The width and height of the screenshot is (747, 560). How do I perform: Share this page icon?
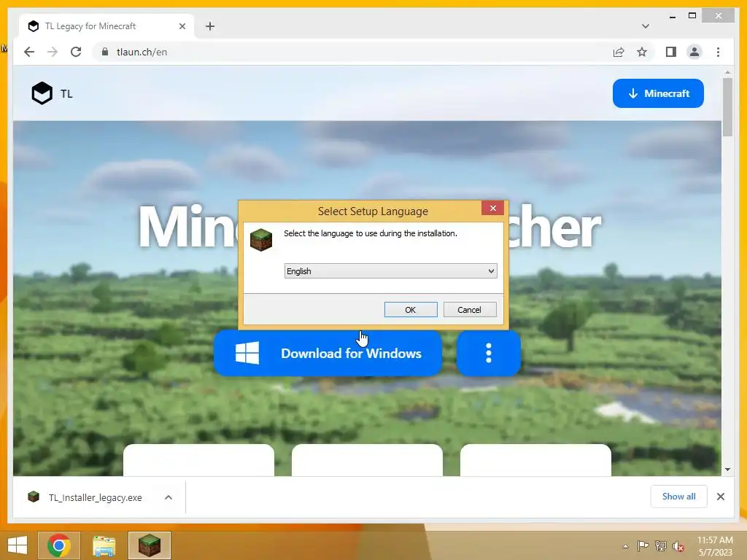tap(619, 52)
